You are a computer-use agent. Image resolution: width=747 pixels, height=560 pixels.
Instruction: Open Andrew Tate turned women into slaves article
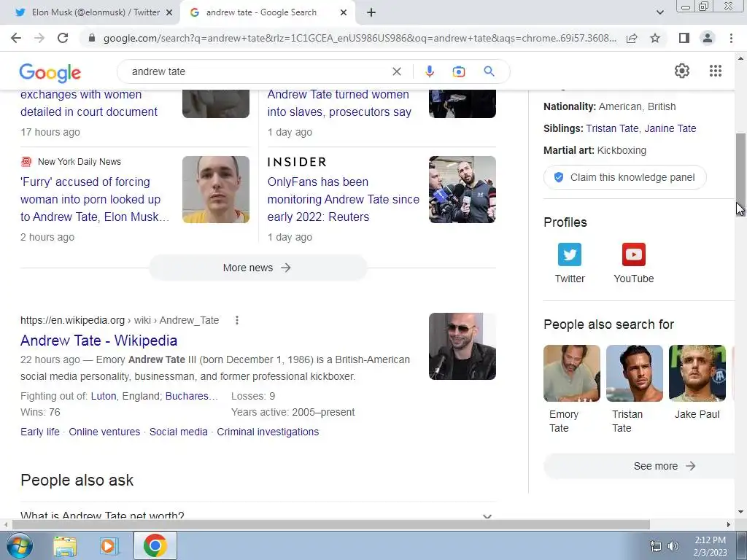coord(338,103)
